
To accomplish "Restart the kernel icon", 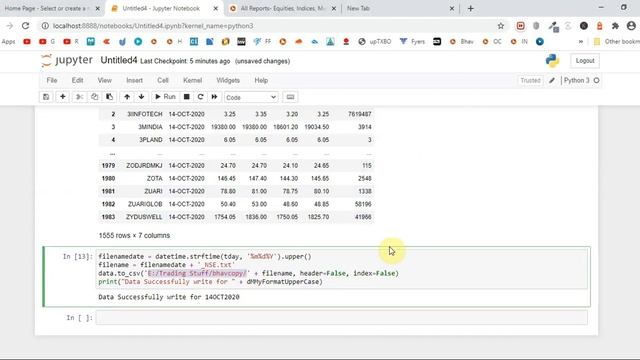I will pyautogui.click(x=200, y=97).
